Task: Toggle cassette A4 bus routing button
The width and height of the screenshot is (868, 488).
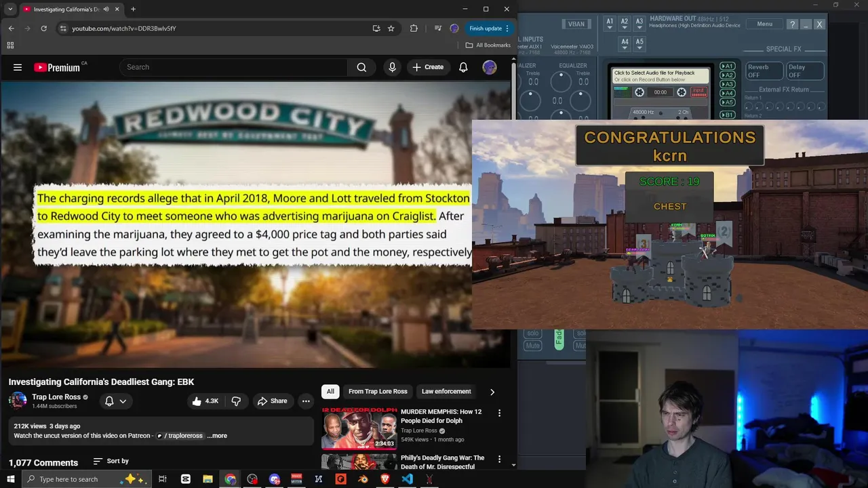Action: pos(727,93)
